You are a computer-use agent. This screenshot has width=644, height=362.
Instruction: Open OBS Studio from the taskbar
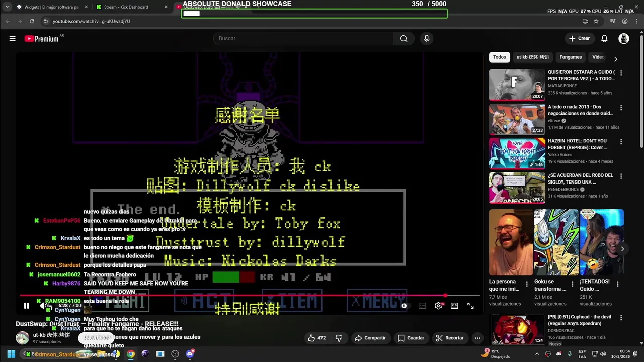pyautogui.click(x=175, y=354)
